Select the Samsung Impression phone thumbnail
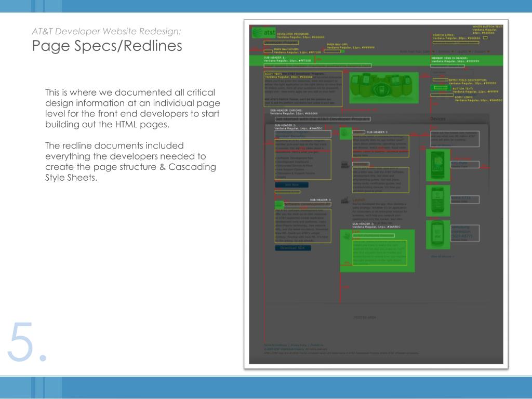 (438, 235)
